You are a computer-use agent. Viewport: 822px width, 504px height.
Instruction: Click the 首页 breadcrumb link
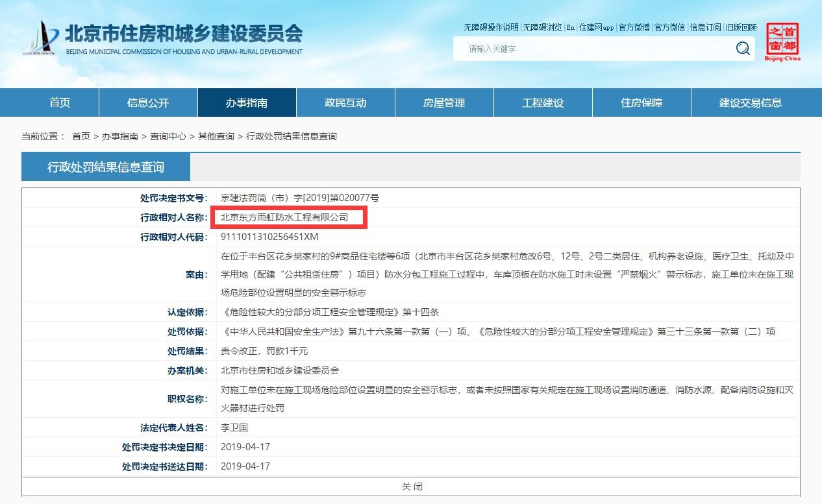tap(81, 136)
